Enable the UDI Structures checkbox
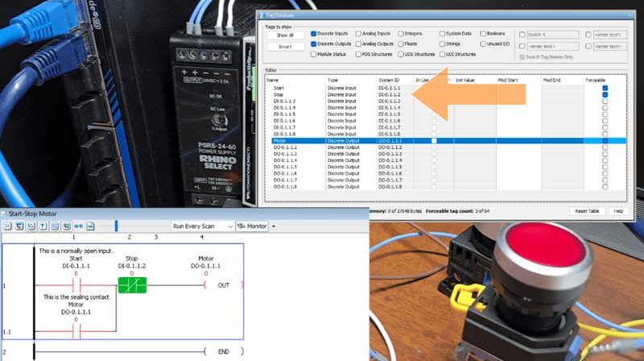644x361 pixels. pos(442,54)
